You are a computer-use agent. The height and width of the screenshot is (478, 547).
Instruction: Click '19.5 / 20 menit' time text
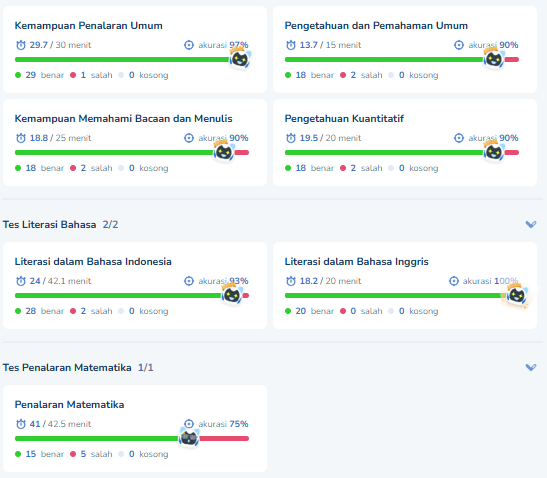330,138
